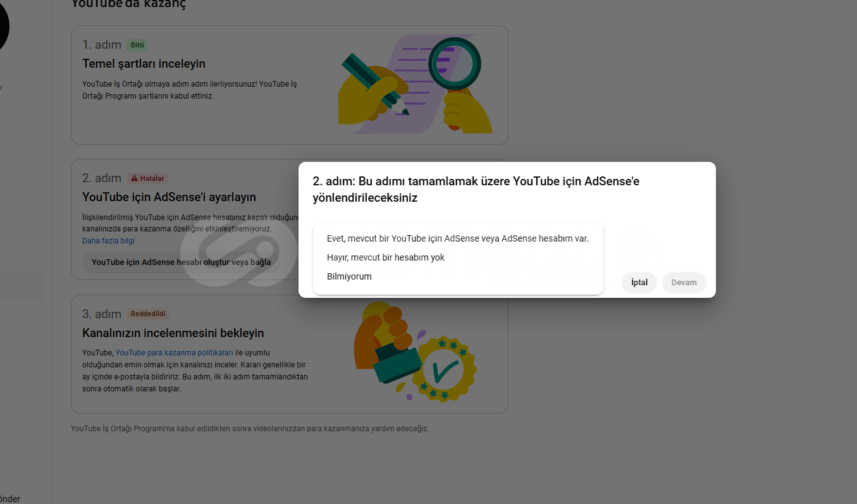Click the 'Temel şartları inceleyin' heading

point(144,64)
